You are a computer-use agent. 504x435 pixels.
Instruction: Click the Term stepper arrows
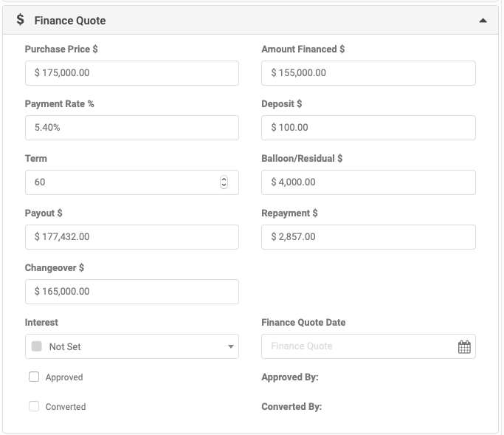click(x=224, y=182)
